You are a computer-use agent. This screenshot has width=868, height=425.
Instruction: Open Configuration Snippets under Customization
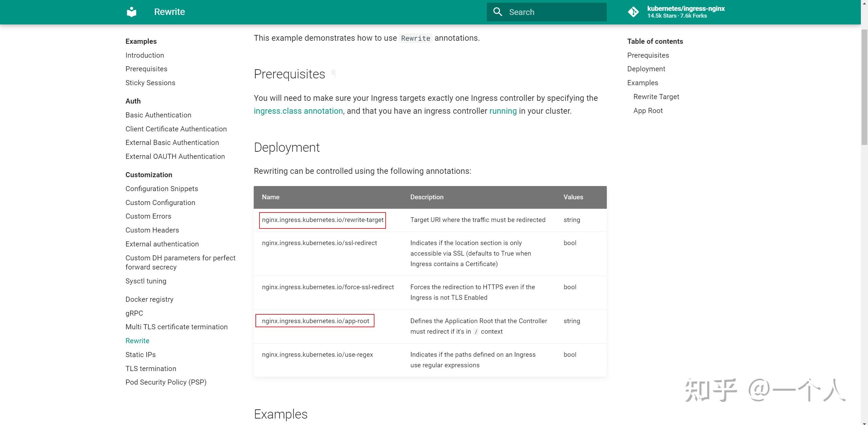[161, 188]
